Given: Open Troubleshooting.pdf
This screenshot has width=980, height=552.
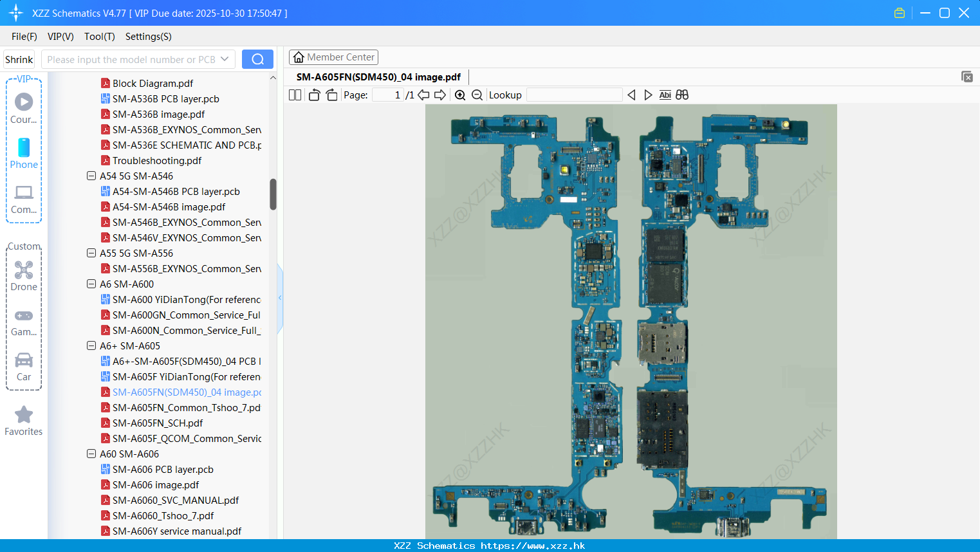Looking at the screenshot, I should tap(157, 160).
